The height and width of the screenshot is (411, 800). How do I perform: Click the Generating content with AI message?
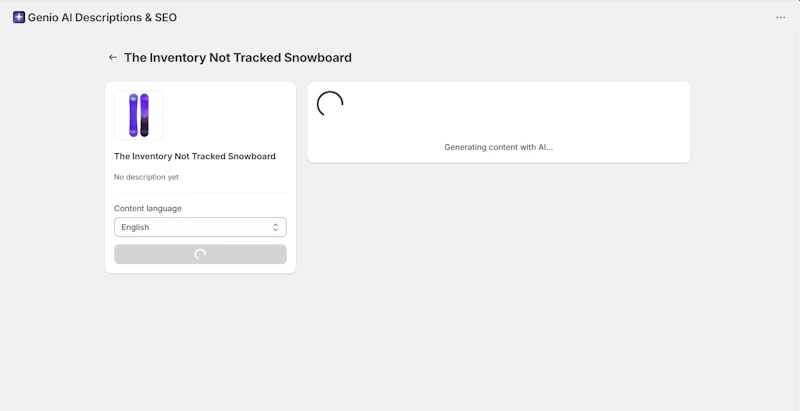tap(498, 147)
